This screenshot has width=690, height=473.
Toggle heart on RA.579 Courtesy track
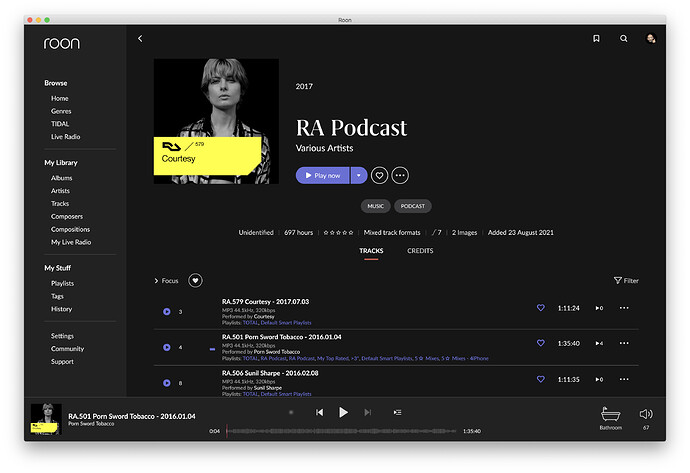[x=541, y=308]
